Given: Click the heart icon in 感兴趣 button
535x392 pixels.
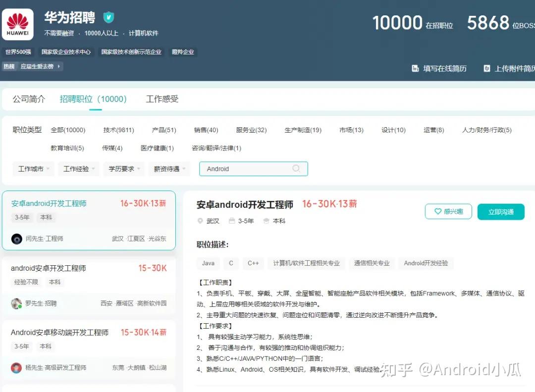Looking at the screenshot, I should (x=438, y=211).
